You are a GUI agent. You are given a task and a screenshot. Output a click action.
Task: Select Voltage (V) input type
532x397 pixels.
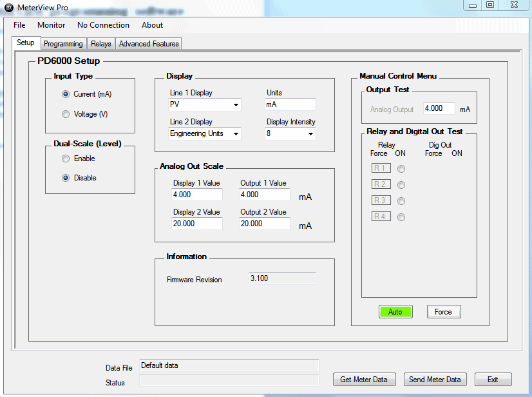pos(66,114)
